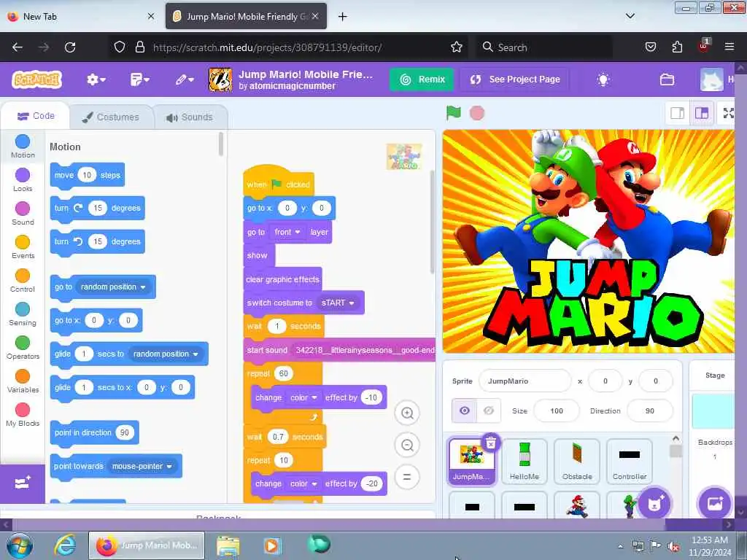Open the front layer dropdown in script
Viewport: 747px width, 560px height.
tap(287, 232)
